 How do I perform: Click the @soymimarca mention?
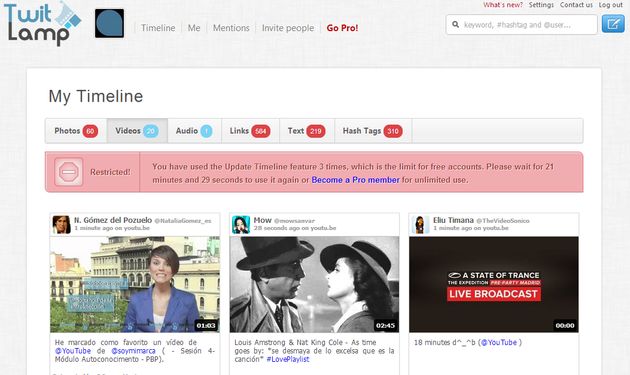[x=133, y=351]
